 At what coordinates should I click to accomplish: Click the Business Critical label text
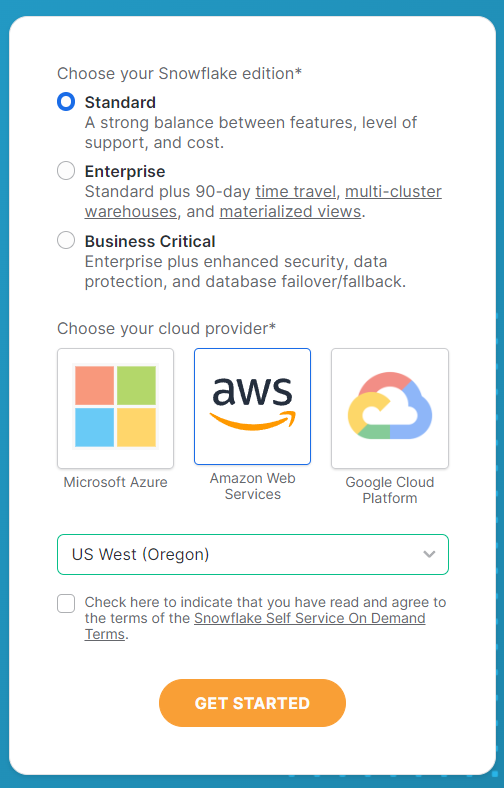click(150, 241)
